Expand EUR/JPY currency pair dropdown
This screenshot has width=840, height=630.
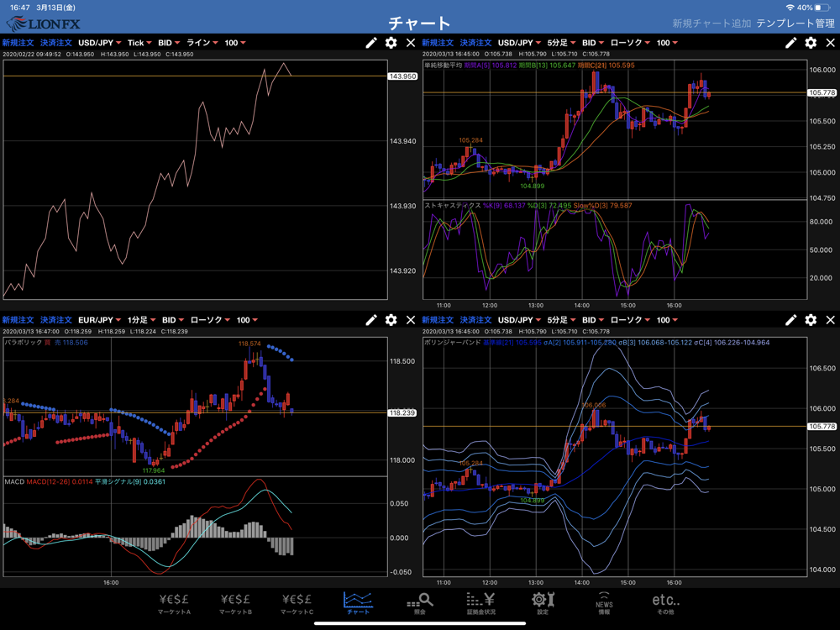point(100,320)
